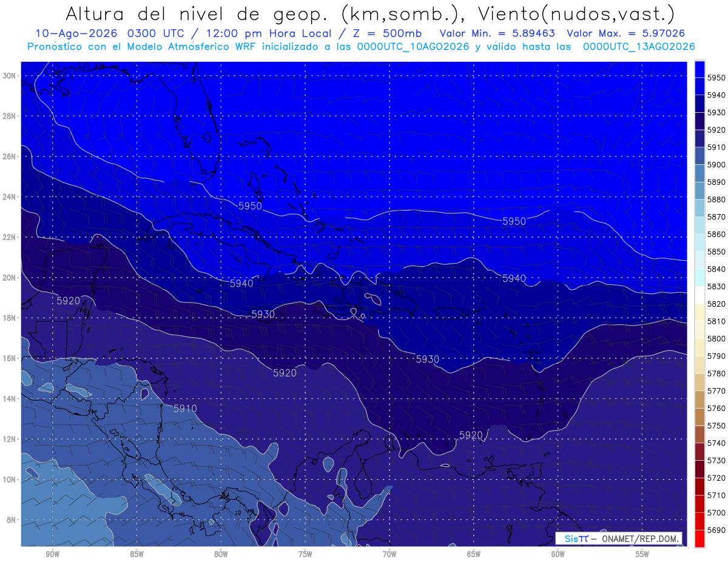The width and height of the screenshot is (728, 562).
Task: Select the 'Z = 500mb' level text
Action: (x=387, y=34)
